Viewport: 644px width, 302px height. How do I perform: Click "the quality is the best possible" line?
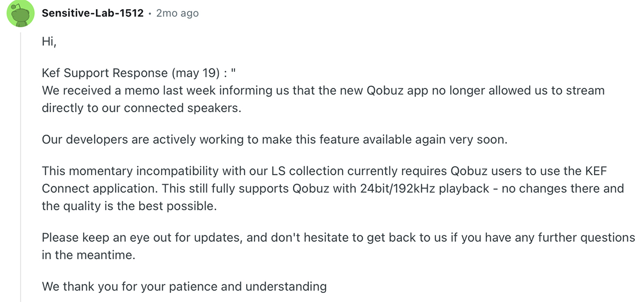click(x=129, y=205)
